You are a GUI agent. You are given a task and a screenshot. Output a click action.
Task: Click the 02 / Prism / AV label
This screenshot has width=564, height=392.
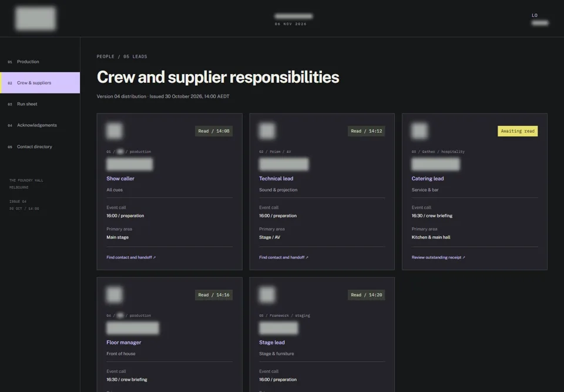click(x=275, y=152)
